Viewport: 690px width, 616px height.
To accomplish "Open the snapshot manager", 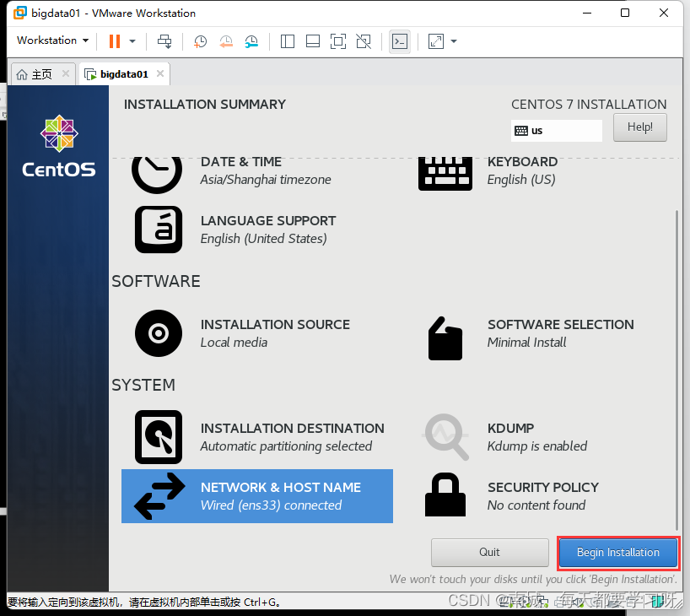I will [x=251, y=41].
